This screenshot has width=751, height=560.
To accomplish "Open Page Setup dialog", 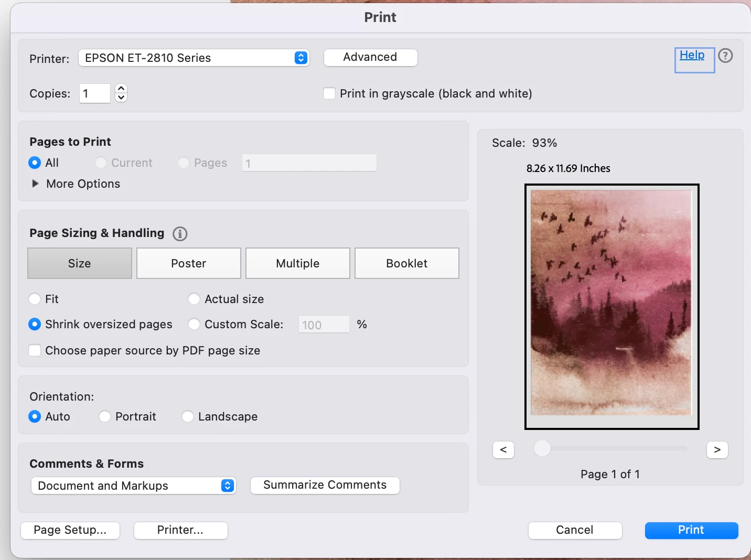I will pyautogui.click(x=70, y=530).
